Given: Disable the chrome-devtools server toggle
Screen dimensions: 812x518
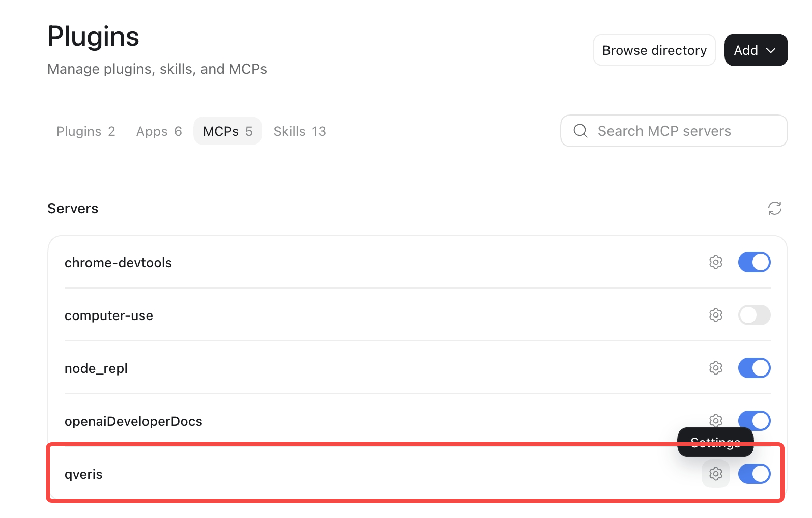Looking at the screenshot, I should click(x=755, y=262).
